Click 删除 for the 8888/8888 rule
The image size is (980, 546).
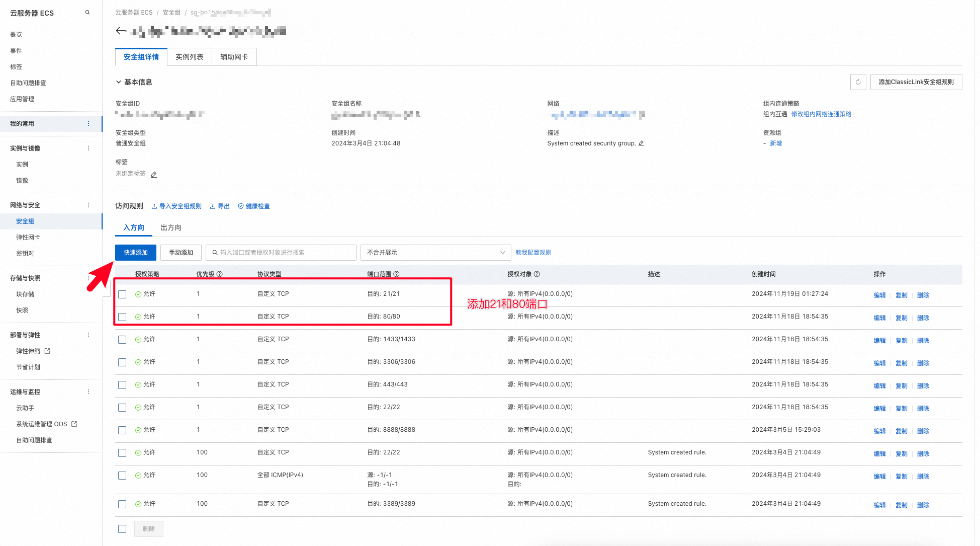click(x=923, y=431)
